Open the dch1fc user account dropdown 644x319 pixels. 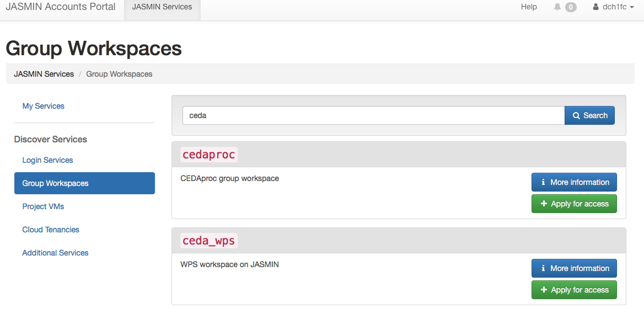(x=613, y=7)
